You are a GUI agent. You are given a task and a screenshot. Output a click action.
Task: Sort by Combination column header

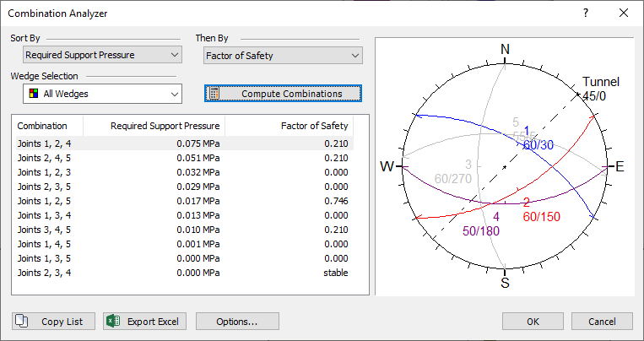click(42, 126)
